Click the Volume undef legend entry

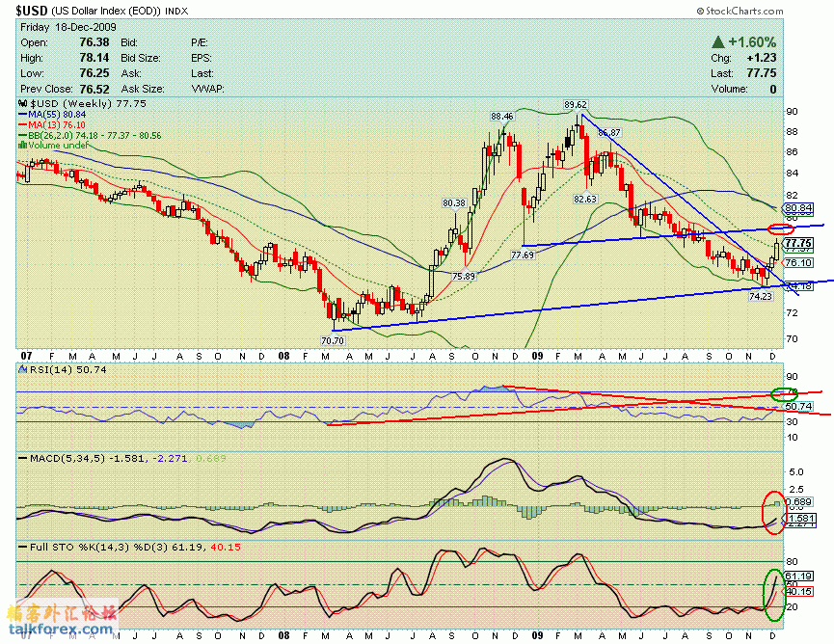tap(59, 146)
